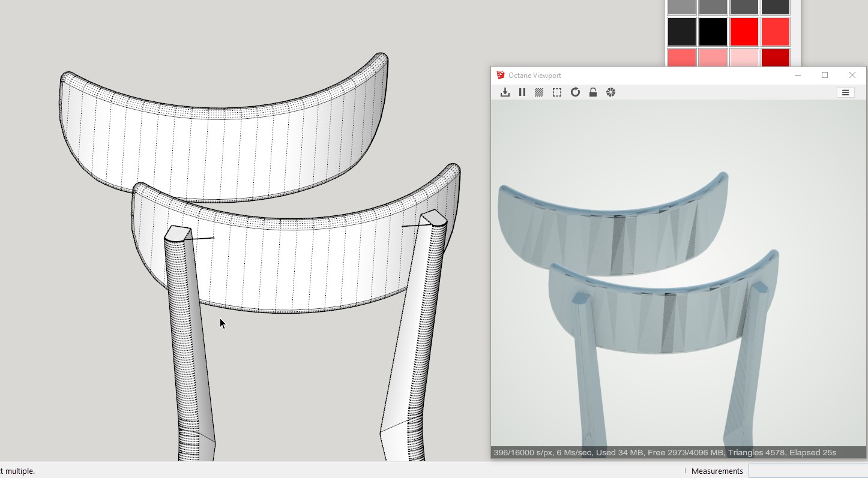The height and width of the screenshot is (478, 868).
Task: Pick the pure black color swatch
Action: pos(713,32)
